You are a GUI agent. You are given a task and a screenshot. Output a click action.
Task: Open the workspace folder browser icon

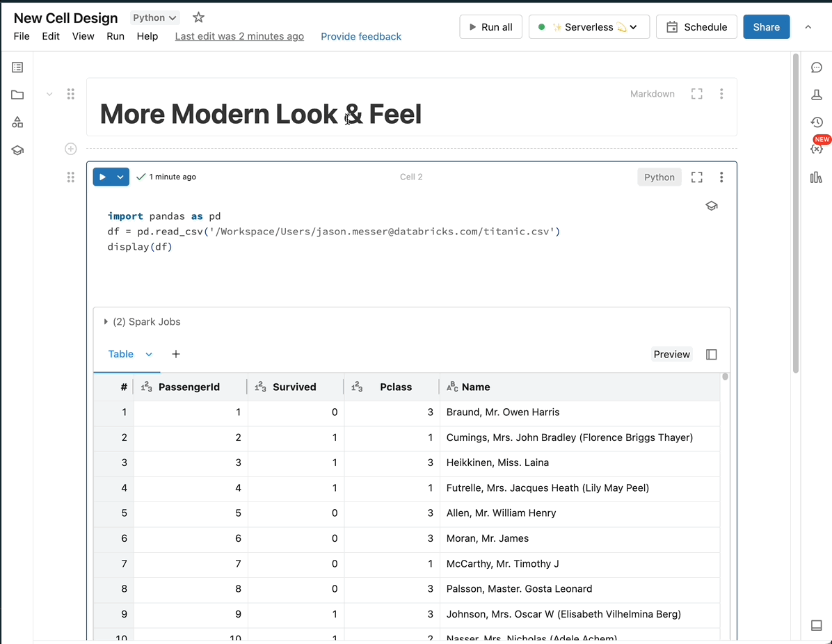17,95
